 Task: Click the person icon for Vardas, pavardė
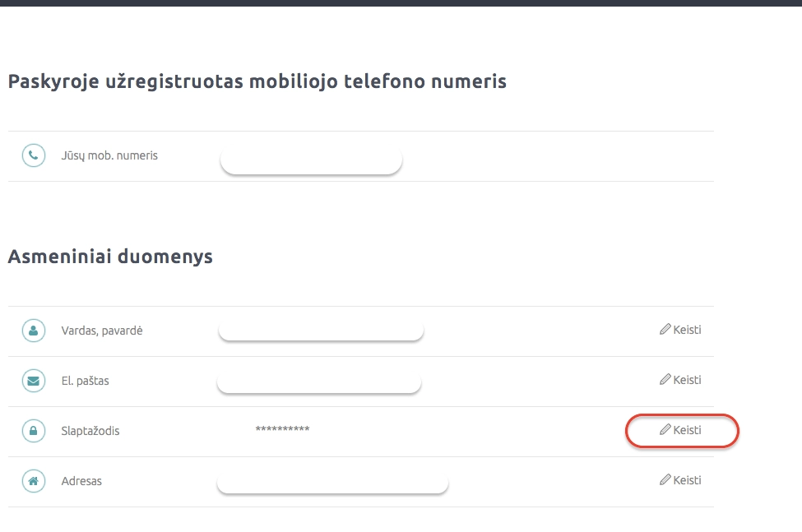point(33,331)
